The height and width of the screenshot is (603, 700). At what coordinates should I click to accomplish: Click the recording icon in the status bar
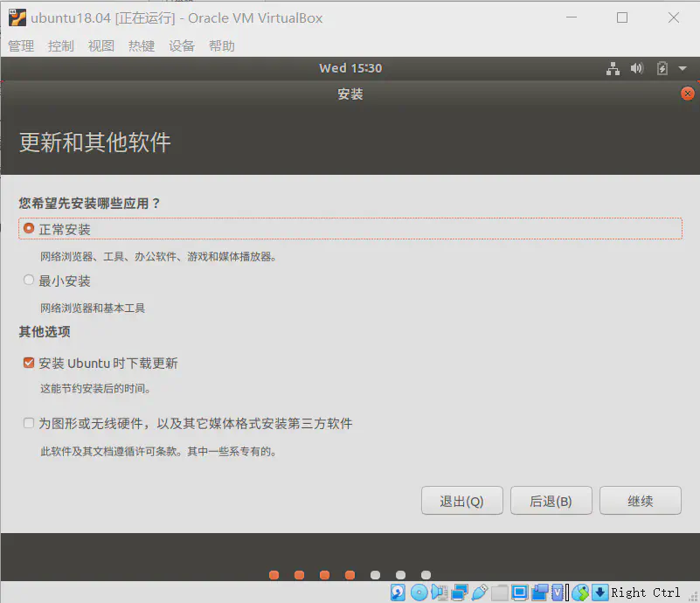[539, 592]
